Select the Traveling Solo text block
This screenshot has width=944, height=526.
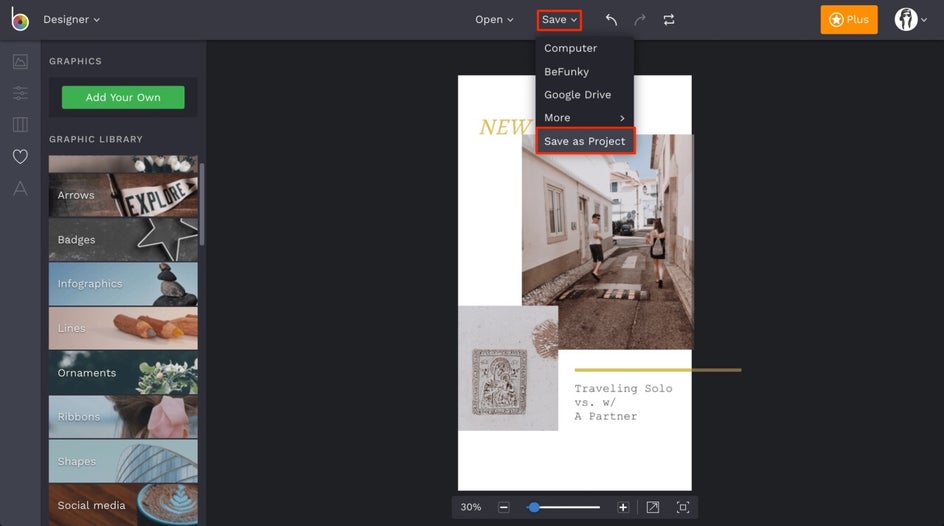623,402
